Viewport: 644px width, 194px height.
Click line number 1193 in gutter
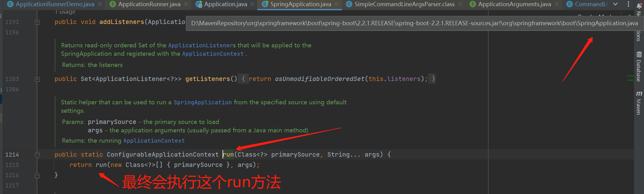click(x=12, y=22)
